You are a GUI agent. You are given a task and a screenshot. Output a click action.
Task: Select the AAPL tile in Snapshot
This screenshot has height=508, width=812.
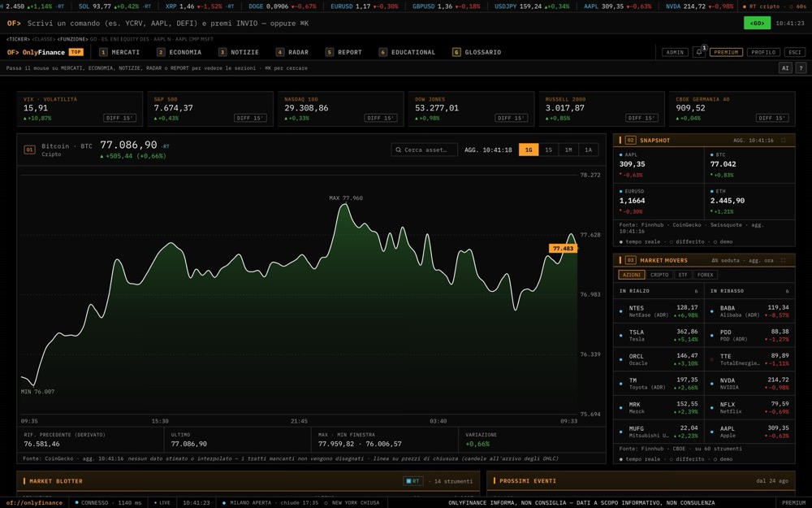(x=659, y=165)
